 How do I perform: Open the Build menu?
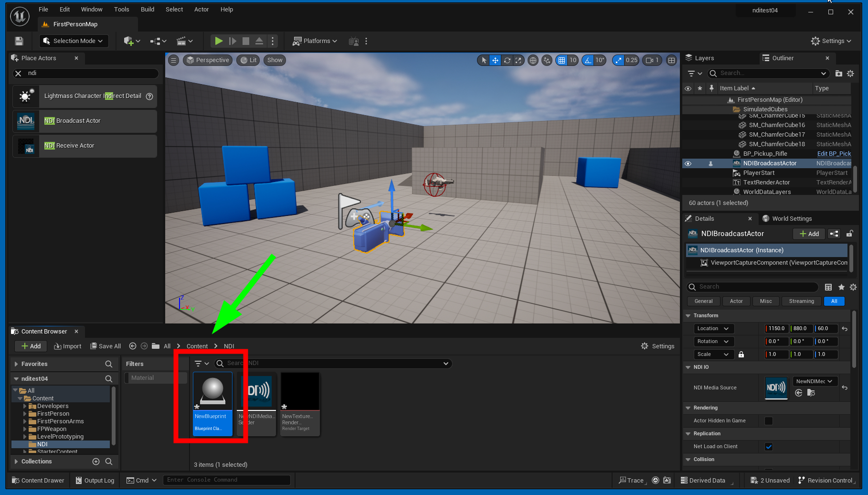147,10
